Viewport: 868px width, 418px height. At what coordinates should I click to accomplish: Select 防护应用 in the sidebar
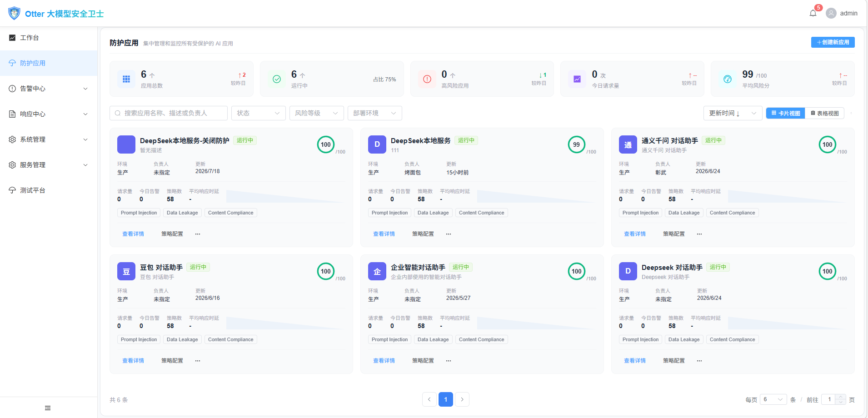pos(49,63)
